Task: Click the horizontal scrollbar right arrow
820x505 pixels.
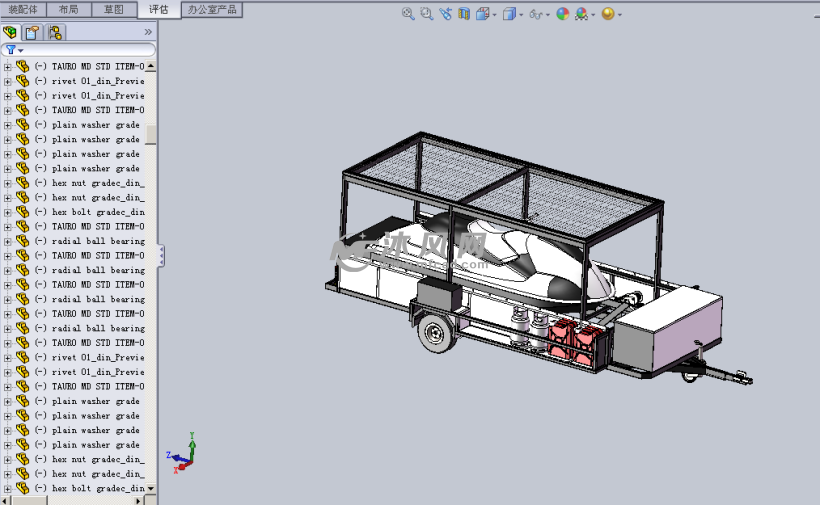Action: click(x=138, y=500)
